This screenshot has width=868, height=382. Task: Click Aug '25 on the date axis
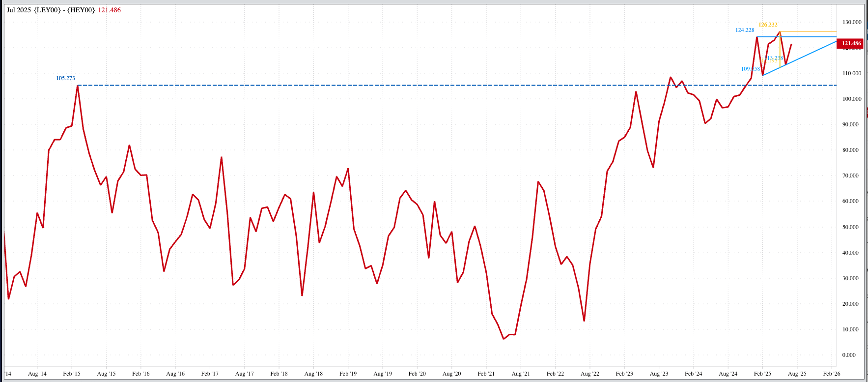[x=797, y=374]
